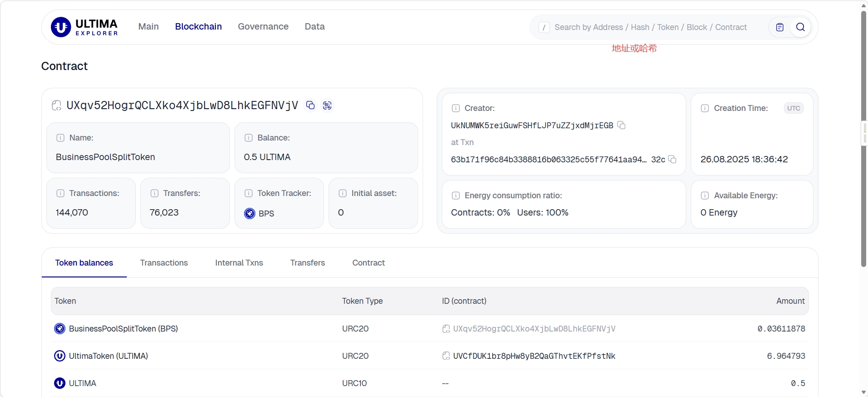Switch to the Token balances tab

coord(84,263)
